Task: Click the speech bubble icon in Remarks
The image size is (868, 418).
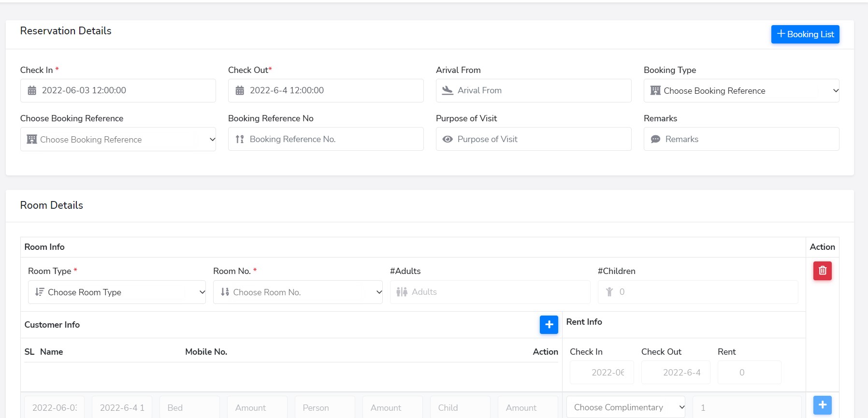Action: point(655,139)
